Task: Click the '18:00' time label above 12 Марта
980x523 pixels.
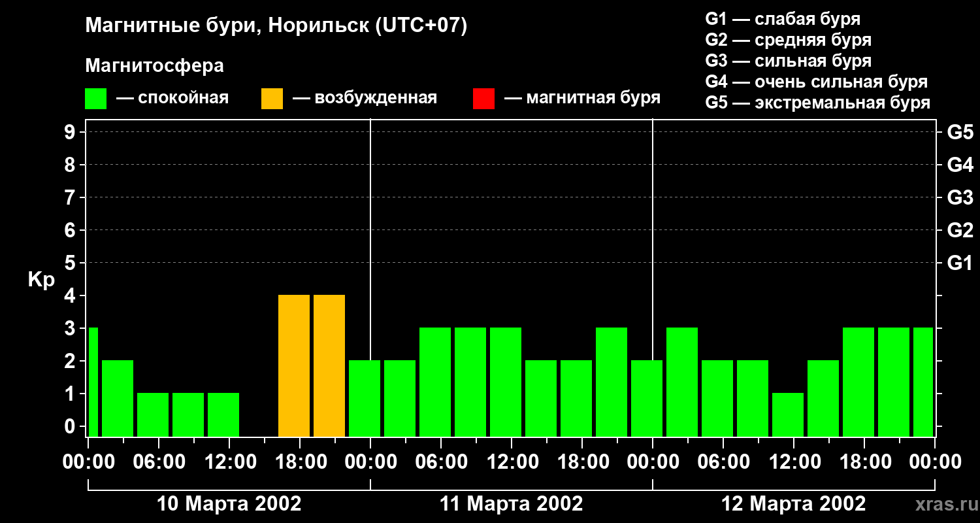Action: [864, 462]
